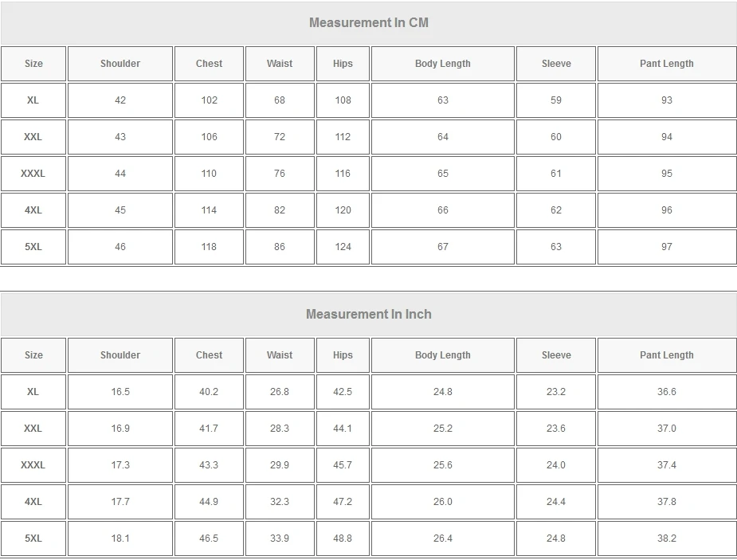Click the XXXL chest value 43.3
Screen dimensions: 737x560
click(x=209, y=465)
